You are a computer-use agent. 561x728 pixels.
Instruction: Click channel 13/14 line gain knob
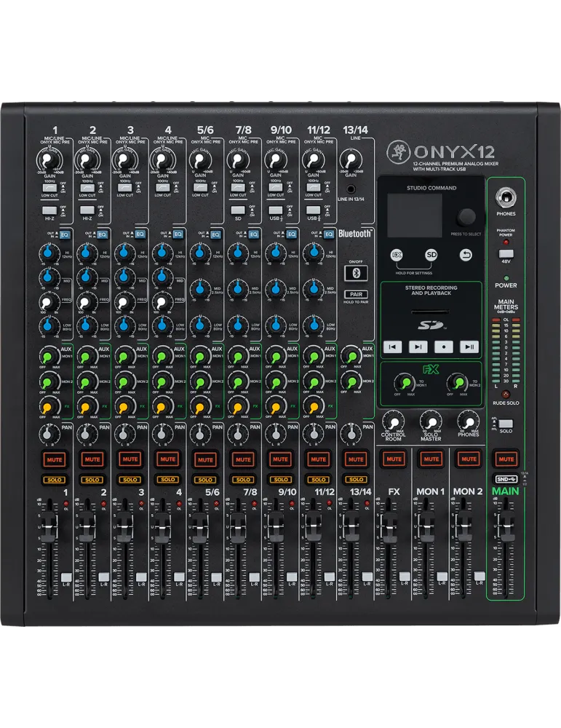[350, 161]
